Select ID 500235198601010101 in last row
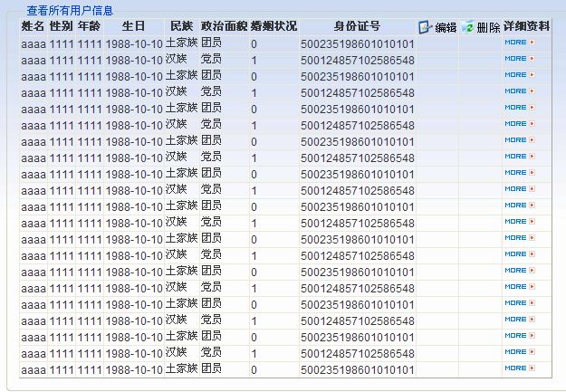Image resolution: width=566 pixels, height=392 pixels. click(x=358, y=370)
